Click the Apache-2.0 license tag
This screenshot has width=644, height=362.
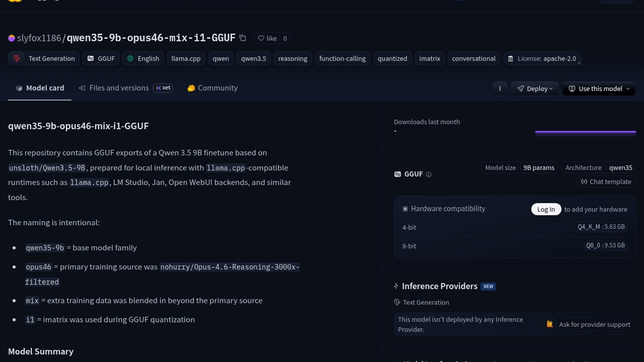(542, 59)
